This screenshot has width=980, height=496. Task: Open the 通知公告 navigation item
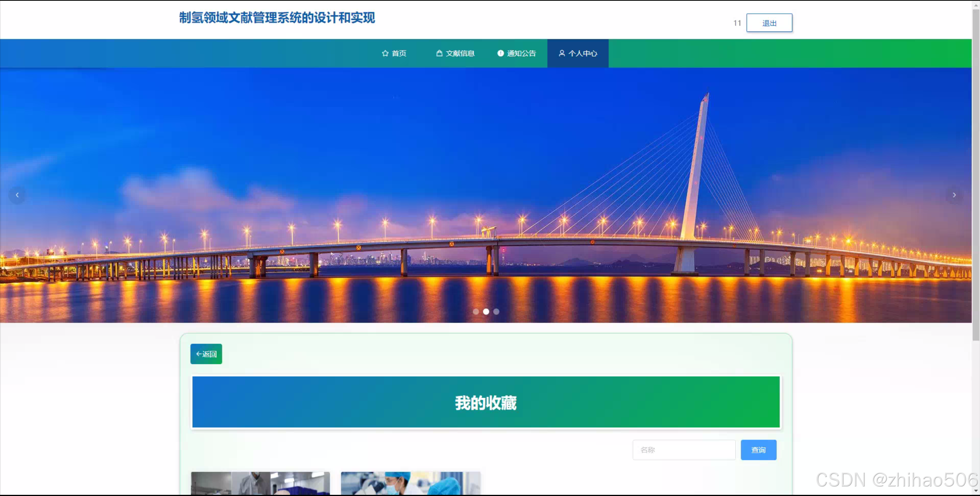(521, 53)
